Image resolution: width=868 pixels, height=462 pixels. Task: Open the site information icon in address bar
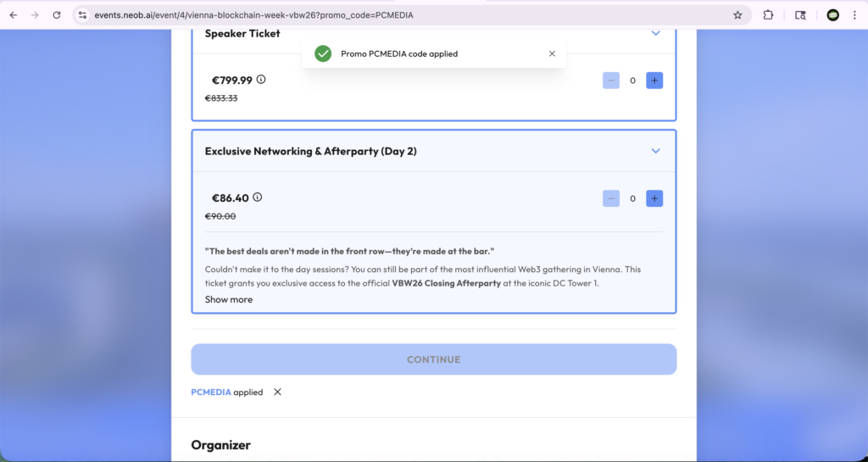point(83,15)
